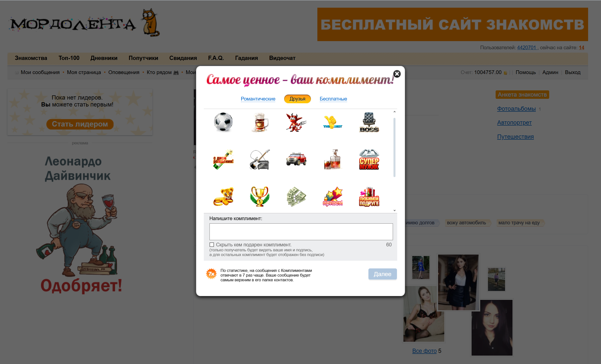Open the Гадания menu item
The width and height of the screenshot is (601, 364).
pyautogui.click(x=246, y=58)
